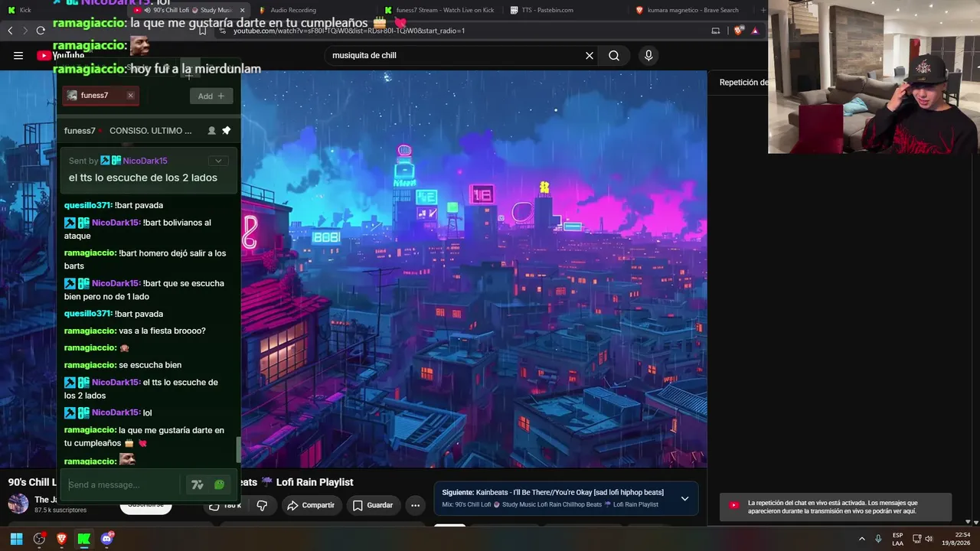Show hidden system tray icons
This screenshot has height=551, width=980.
pos(861,539)
